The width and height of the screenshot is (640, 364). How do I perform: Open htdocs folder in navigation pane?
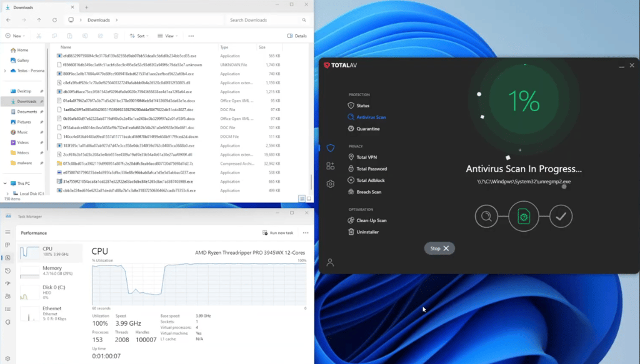(x=19, y=153)
